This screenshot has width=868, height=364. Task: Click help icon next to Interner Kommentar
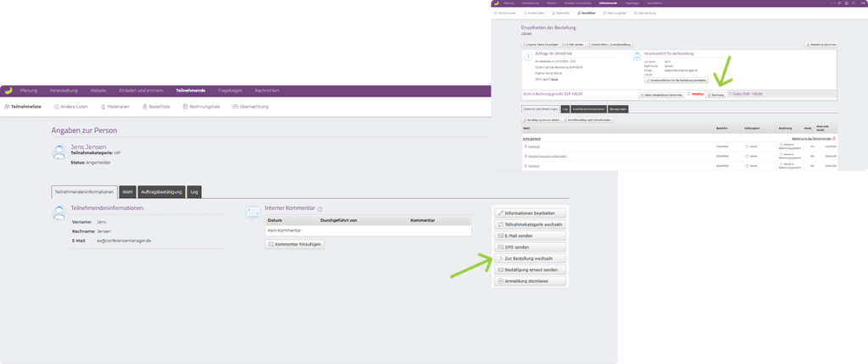pos(320,208)
